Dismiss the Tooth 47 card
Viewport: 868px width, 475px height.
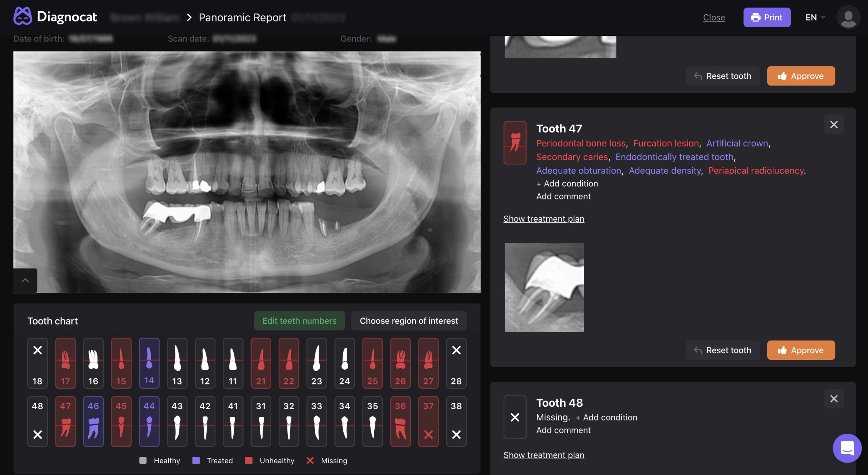pyautogui.click(x=834, y=125)
